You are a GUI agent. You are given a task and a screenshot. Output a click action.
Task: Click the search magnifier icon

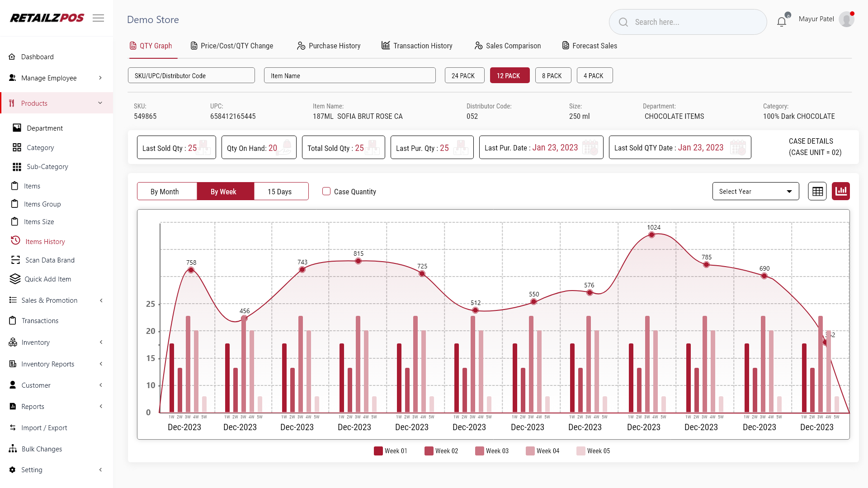click(623, 22)
